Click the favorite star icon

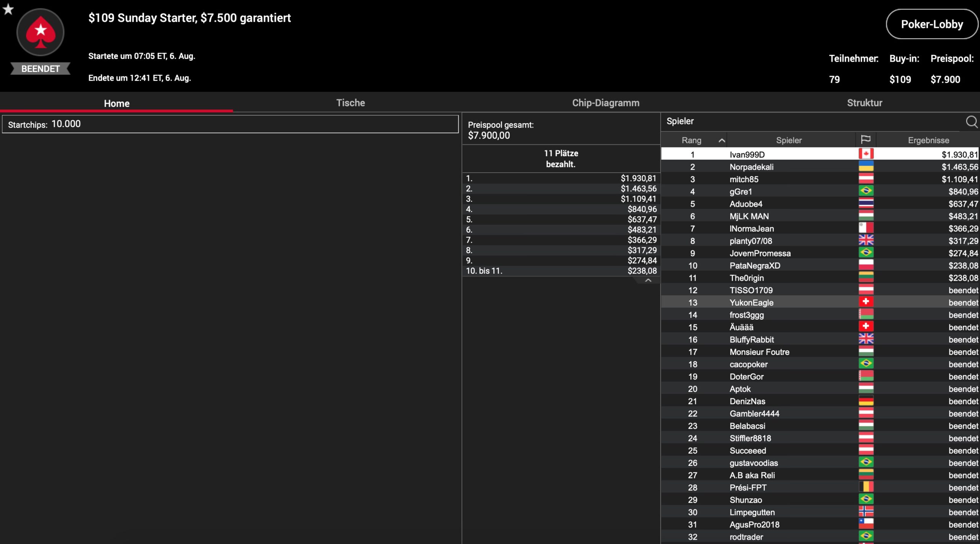8,9
